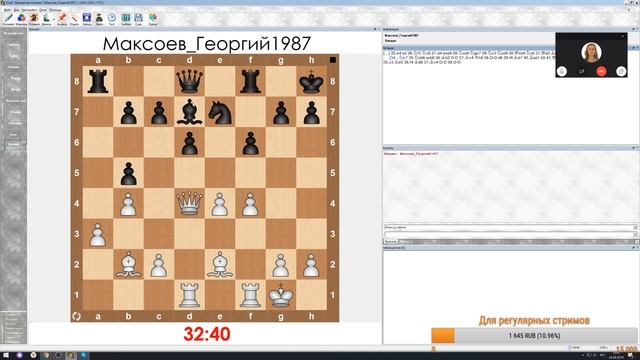This screenshot has width=640, height=360.
Task: Mute microphone in the video call overlay
Action: (x=562, y=71)
